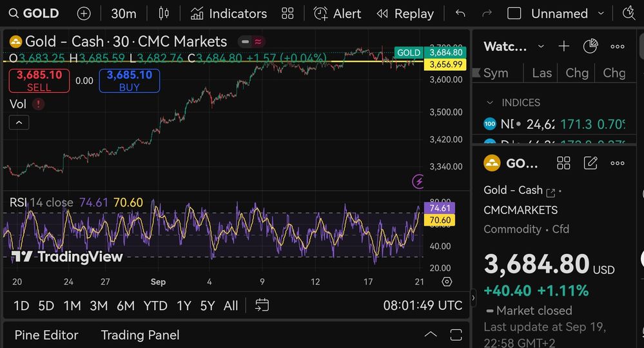Maximize the bottom panel icon

[x=456, y=335]
